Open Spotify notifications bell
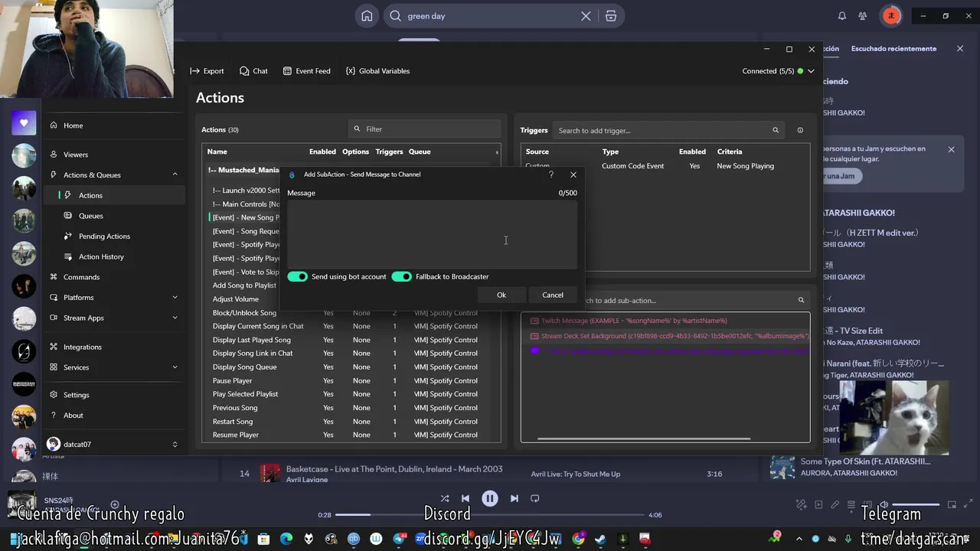Screen dimensions: 980x551 (x=842, y=16)
